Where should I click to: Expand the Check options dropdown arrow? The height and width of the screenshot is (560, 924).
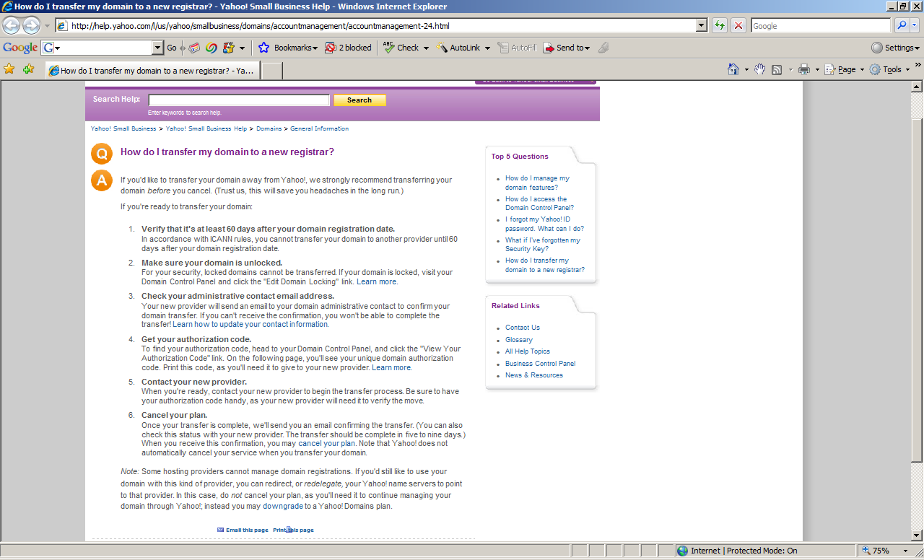426,48
